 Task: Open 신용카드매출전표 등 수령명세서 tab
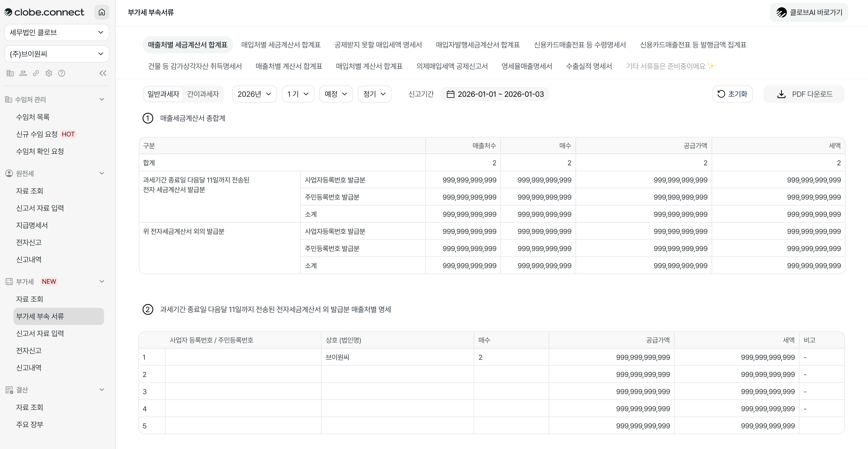[580, 45]
